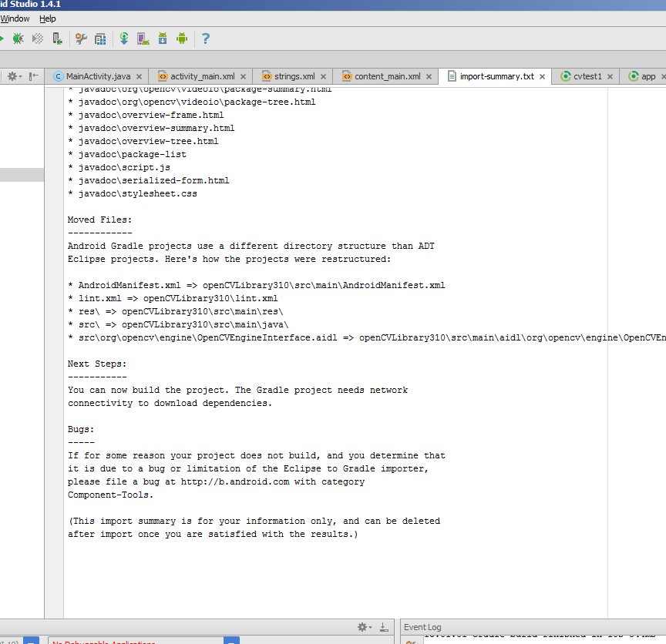The width and height of the screenshot is (666, 644).
Task: Click the Attach debugger to Android process icon
Action: coord(57,39)
